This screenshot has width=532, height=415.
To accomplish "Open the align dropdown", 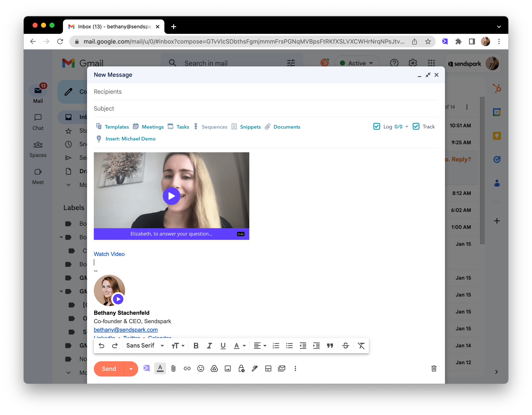I will point(260,345).
